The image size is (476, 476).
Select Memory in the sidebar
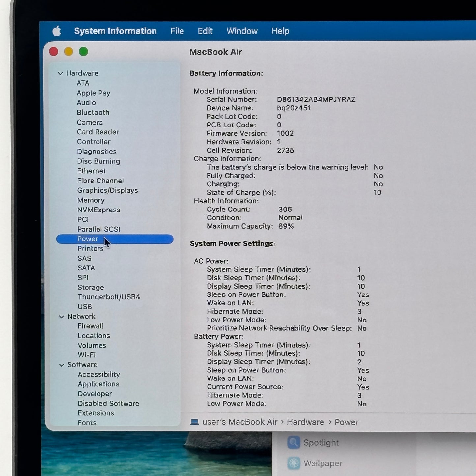(x=91, y=200)
